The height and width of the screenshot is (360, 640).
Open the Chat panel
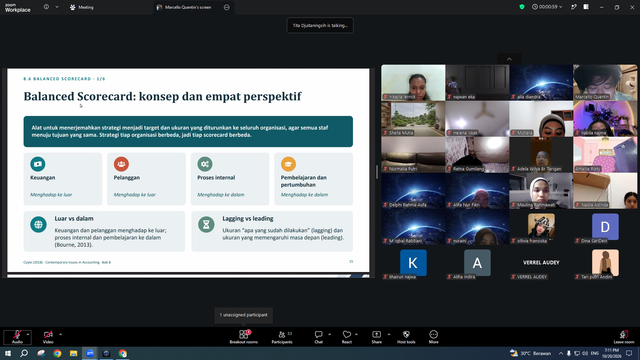[318, 337]
